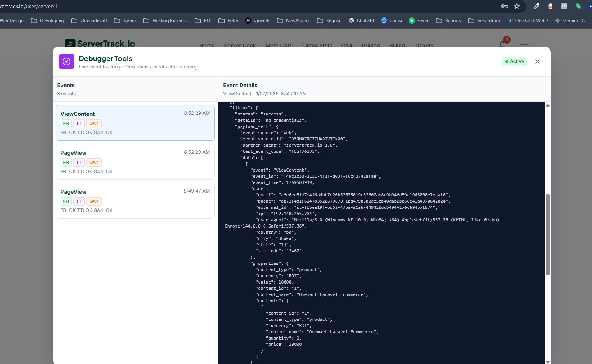
Task: Open the ChatGPT bookmark
Action: point(362,21)
